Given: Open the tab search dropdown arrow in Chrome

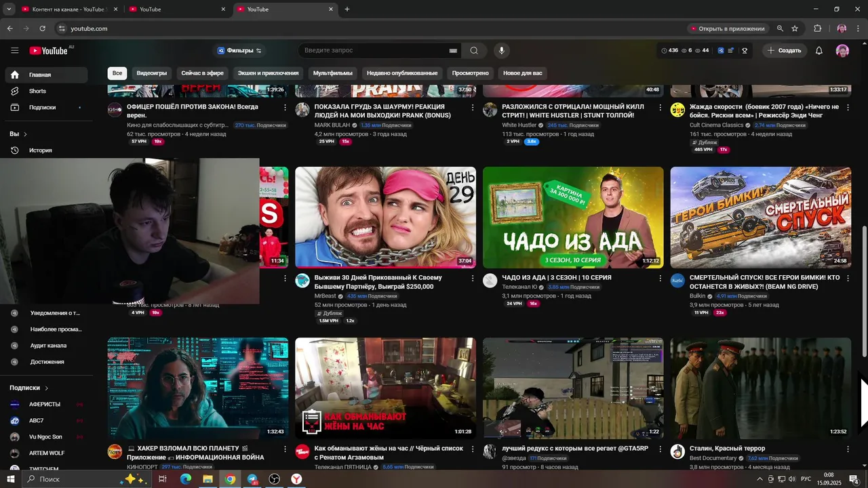Looking at the screenshot, I should pyautogui.click(x=9, y=9).
